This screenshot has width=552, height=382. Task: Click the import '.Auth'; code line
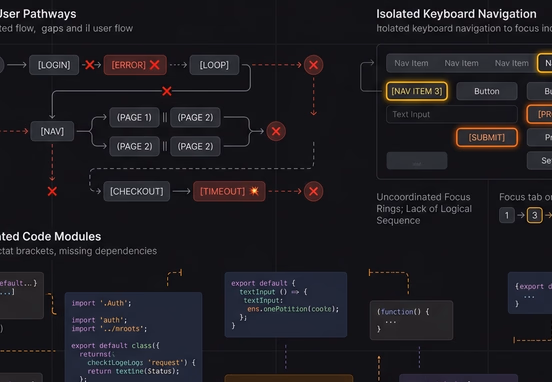101,303
